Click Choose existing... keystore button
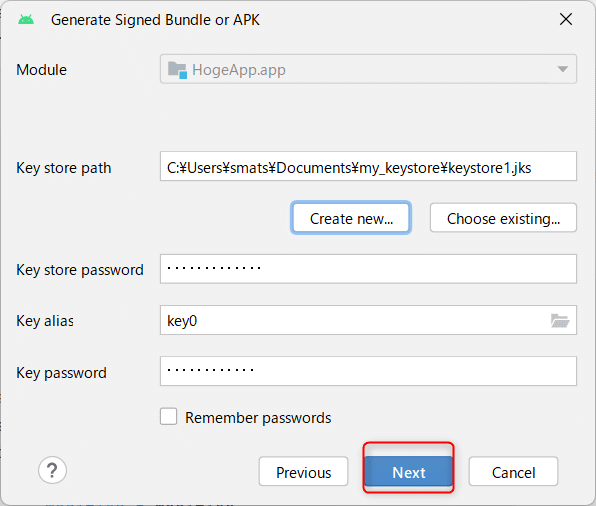Screen dimensions: 596x506 pos(503,218)
